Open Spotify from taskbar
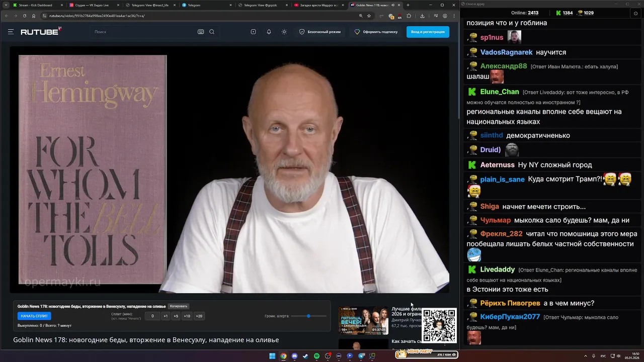 [x=316, y=356]
